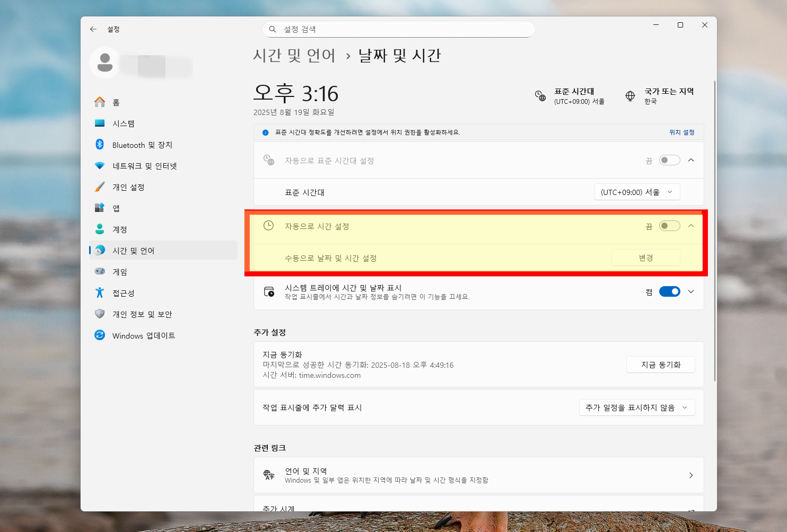
Task: Click the vertical scrollbar on the right
Action: pyautogui.click(x=714, y=231)
